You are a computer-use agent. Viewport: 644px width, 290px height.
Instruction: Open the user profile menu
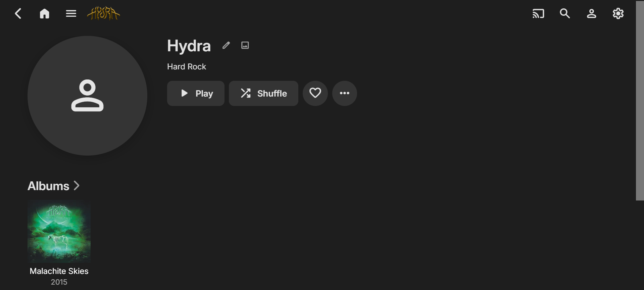click(x=591, y=14)
